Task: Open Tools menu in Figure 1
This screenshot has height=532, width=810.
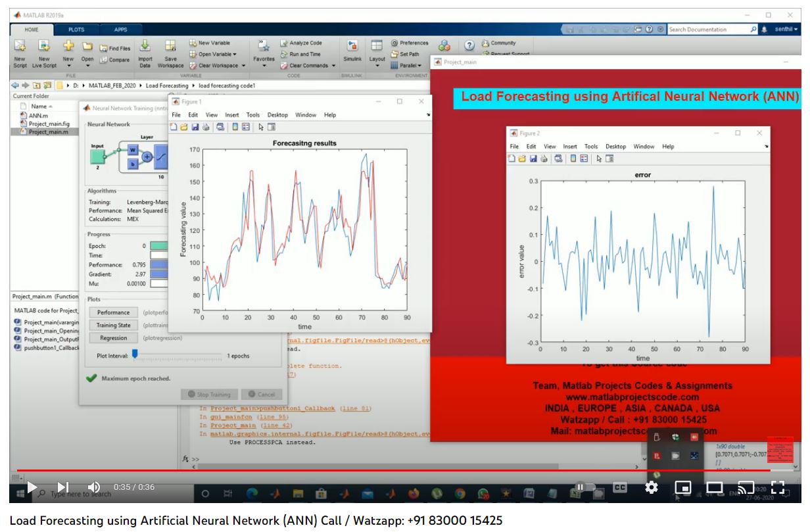Action: (253, 114)
